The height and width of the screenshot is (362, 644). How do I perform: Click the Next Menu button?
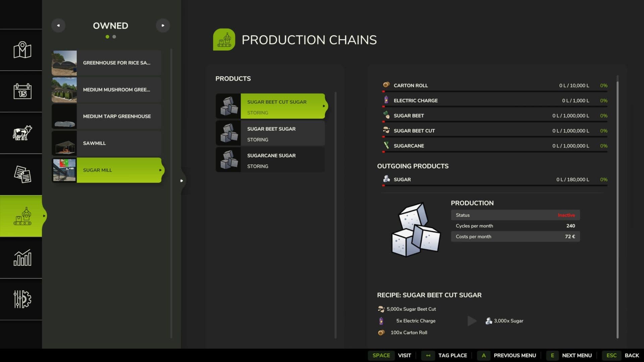point(576,355)
